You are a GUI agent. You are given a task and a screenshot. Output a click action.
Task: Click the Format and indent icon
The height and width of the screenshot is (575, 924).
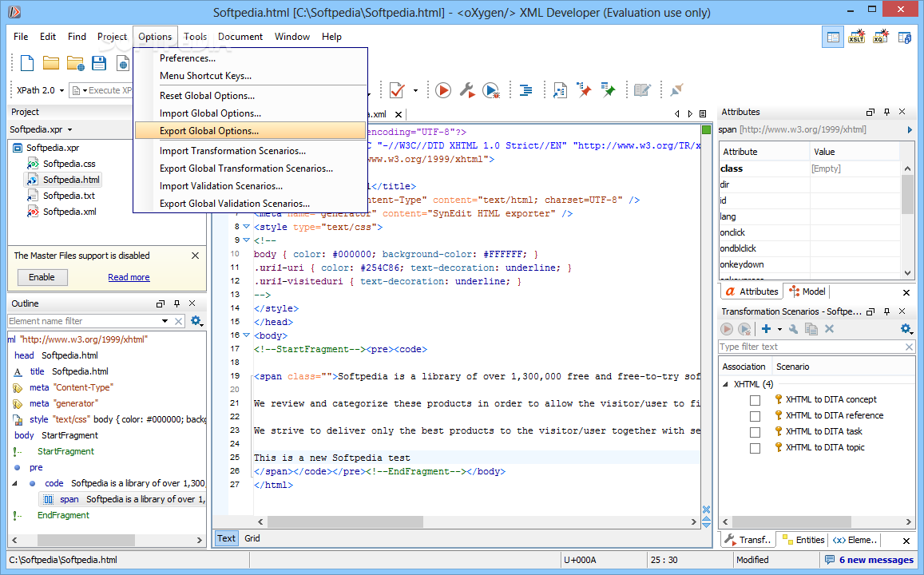(525, 90)
